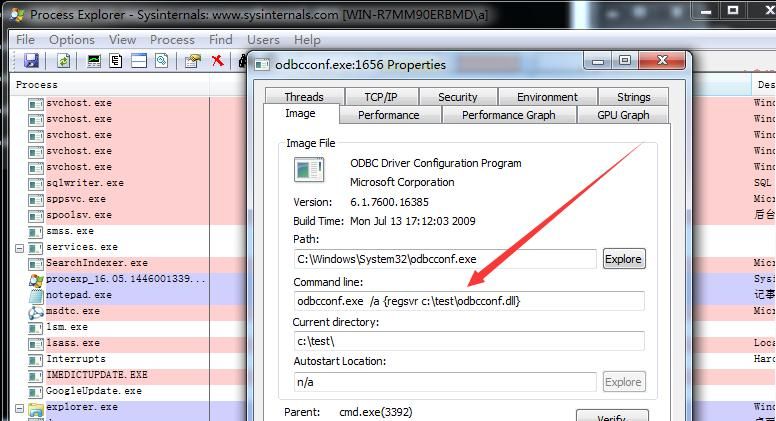Switch to the Environment tab
Viewport: 776px width, 421px height.
tap(547, 96)
